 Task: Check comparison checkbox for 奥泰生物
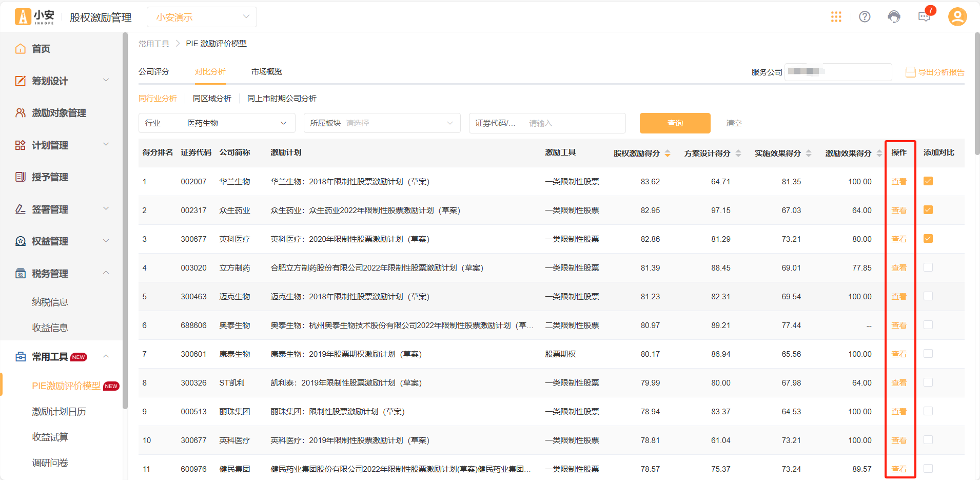point(928,325)
